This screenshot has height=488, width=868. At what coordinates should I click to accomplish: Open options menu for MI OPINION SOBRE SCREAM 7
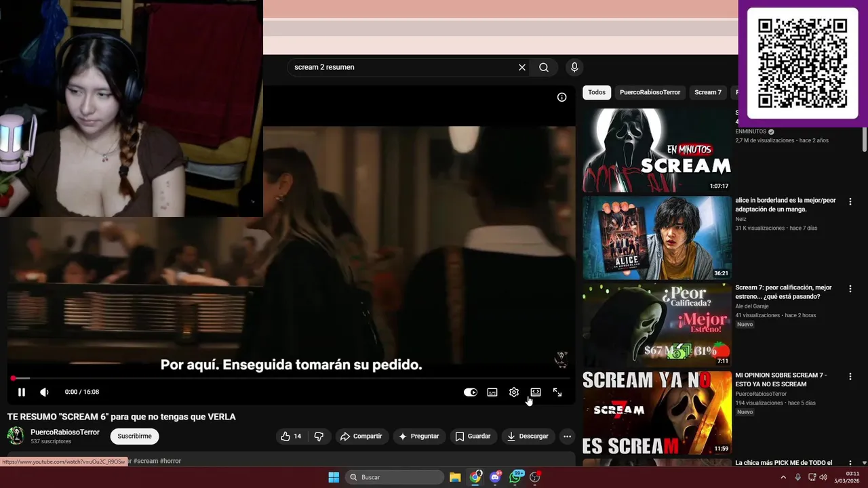point(850,376)
